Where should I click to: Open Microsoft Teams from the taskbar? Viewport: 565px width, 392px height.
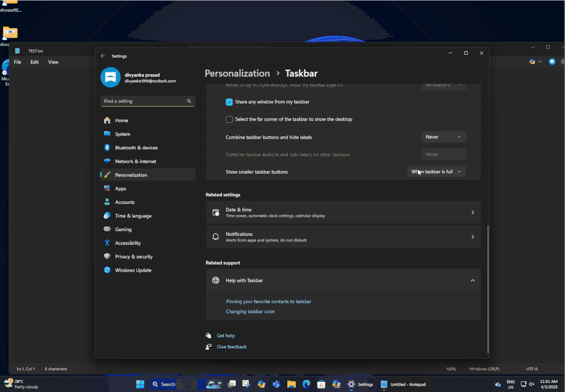coord(277,385)
